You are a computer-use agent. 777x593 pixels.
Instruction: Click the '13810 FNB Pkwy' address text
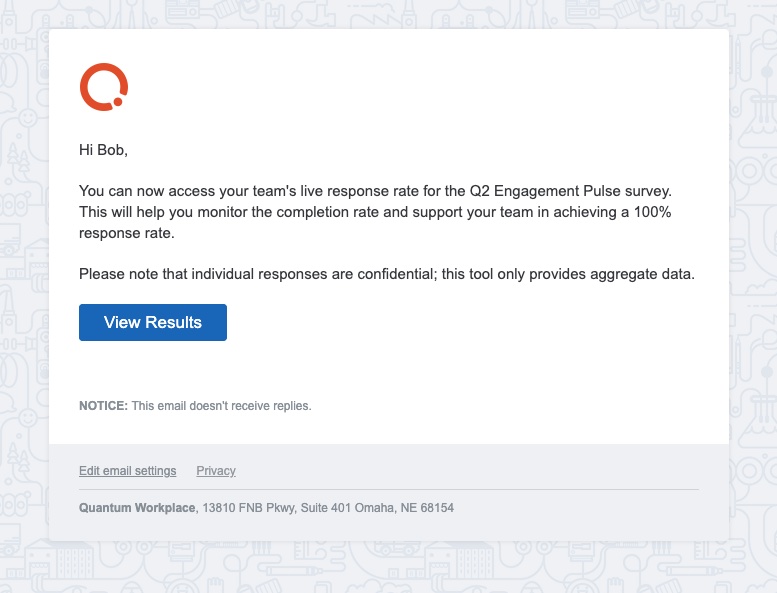(249, 508)
